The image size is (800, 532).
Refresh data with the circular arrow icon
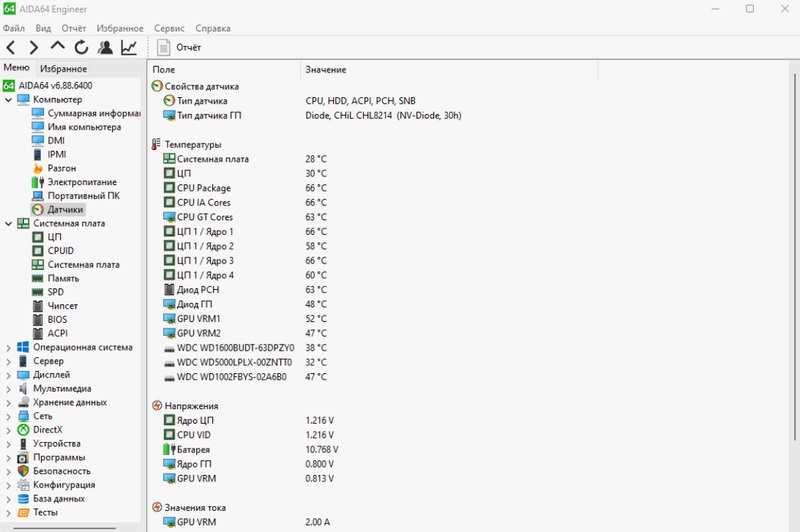(81, 47)
